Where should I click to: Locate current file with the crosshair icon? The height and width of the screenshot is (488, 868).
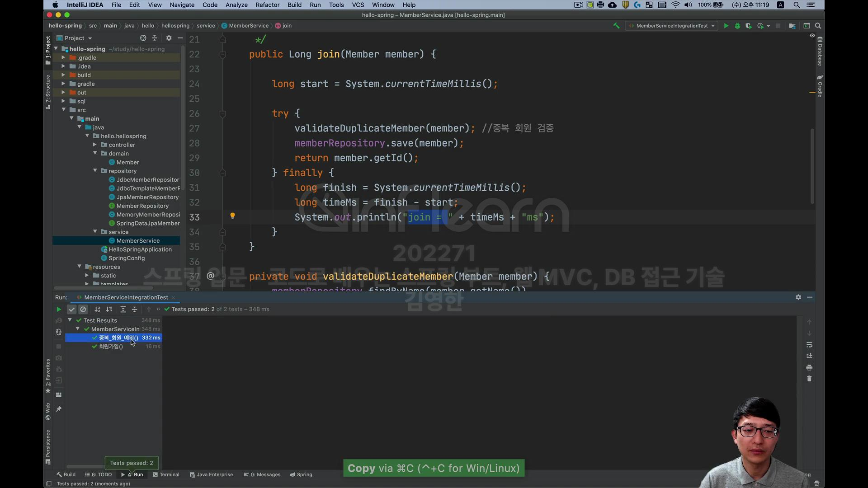click(143, 38)
